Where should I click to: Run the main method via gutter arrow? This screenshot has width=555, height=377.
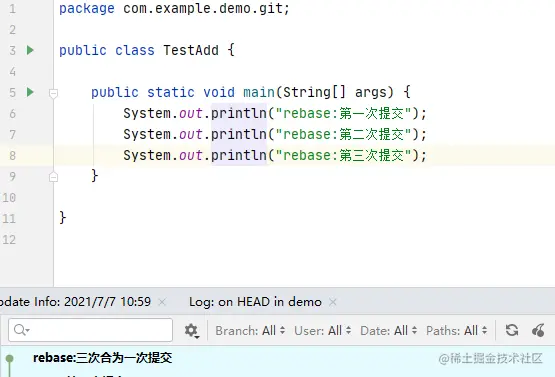pos(30,92)
